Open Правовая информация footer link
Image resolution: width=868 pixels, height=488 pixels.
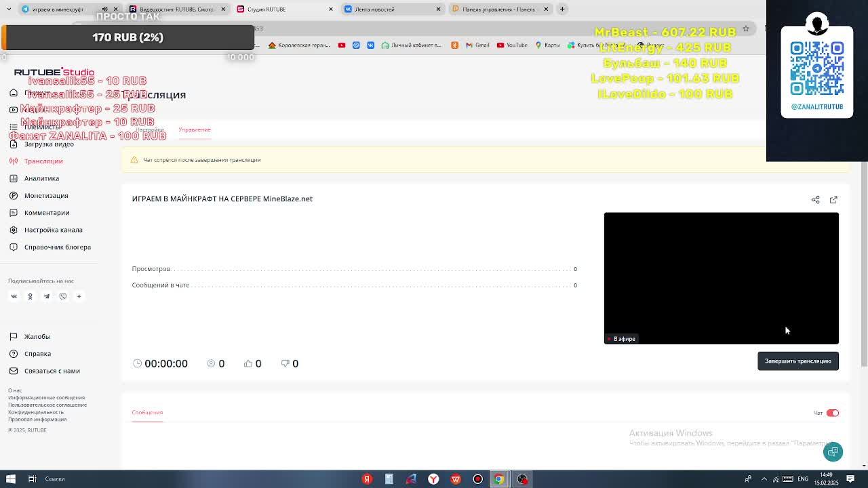click(x=37, y=419)
